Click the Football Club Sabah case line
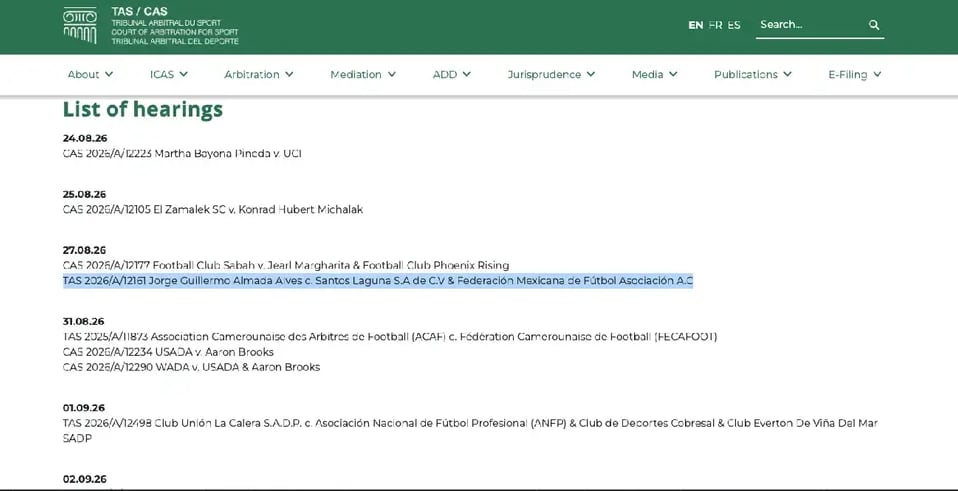 point(286,266)
